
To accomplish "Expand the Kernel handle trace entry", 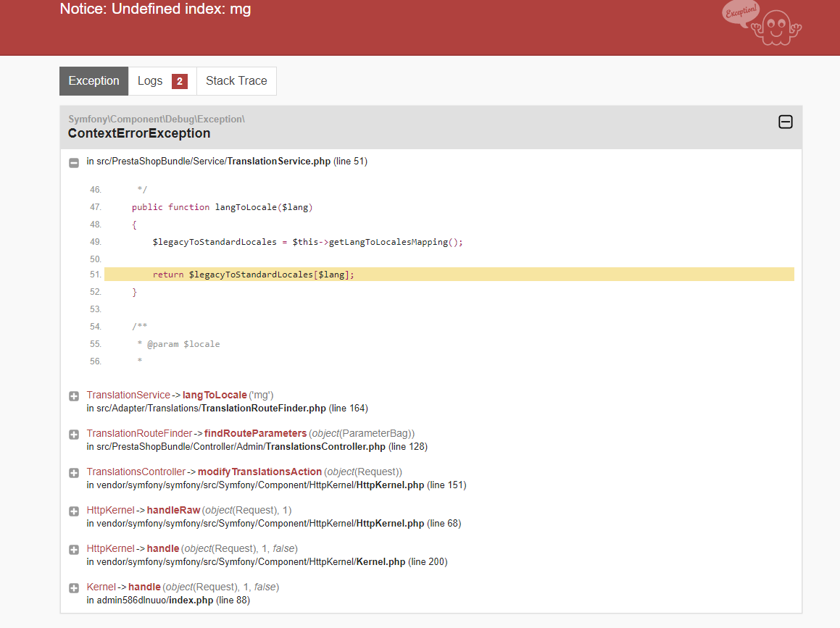I will 74,588.
